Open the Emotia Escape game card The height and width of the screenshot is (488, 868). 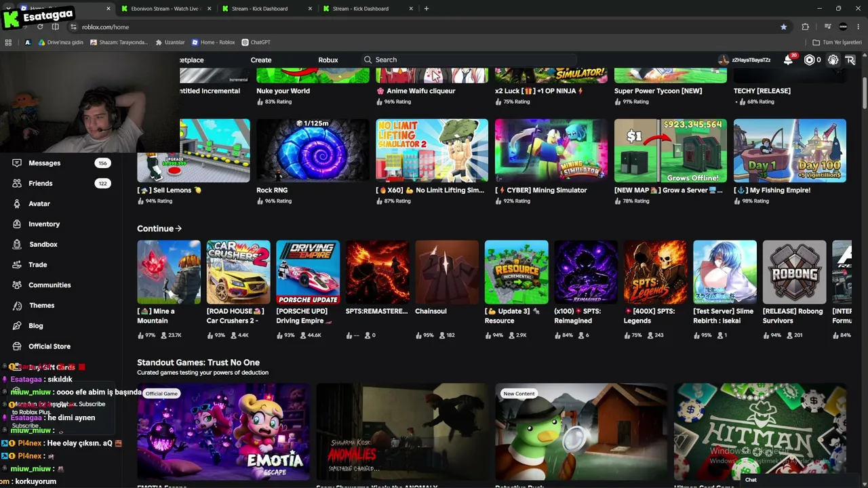click(x=223, y=432)
